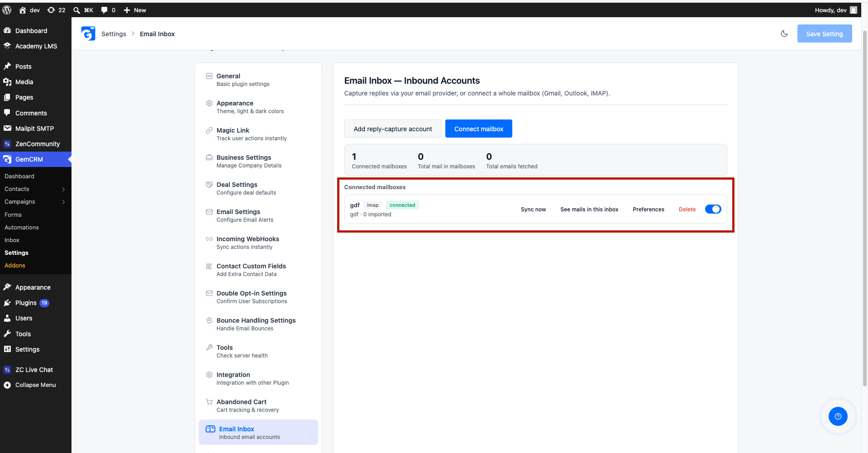The width and height of the screenshot is (868, 453).
Task: Click the GemCRM logo in the header
Action: [x=88, y=33]
